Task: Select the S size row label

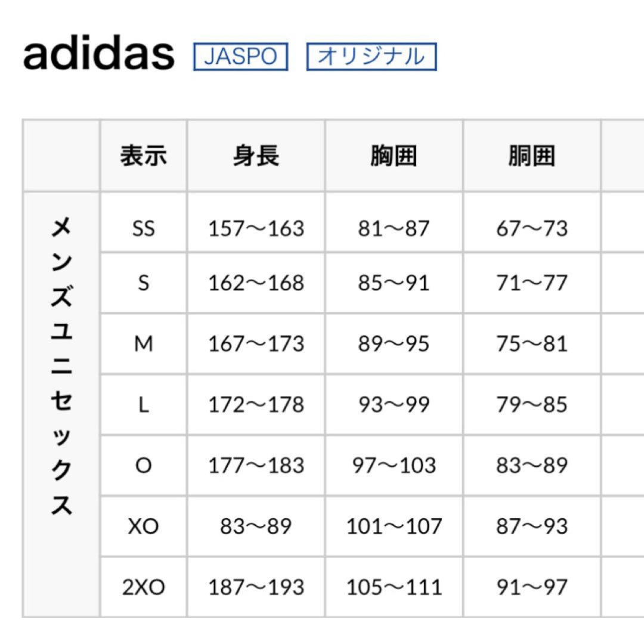Action: click(143, 283)
